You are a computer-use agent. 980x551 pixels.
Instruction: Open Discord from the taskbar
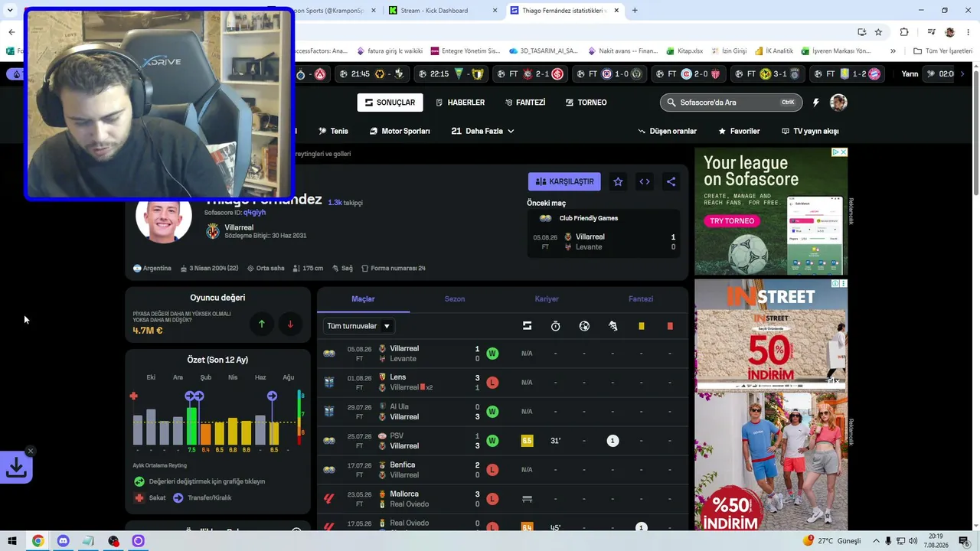pos(63,541)
